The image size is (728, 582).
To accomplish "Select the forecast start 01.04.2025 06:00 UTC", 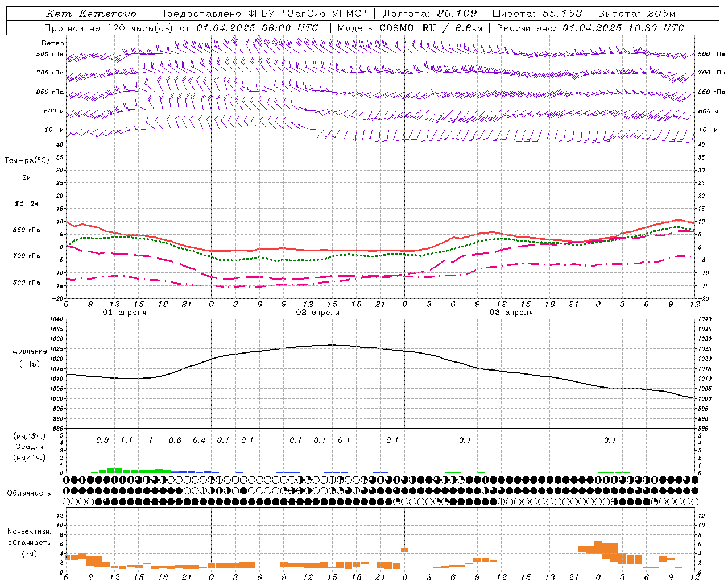I will (257, 28).
